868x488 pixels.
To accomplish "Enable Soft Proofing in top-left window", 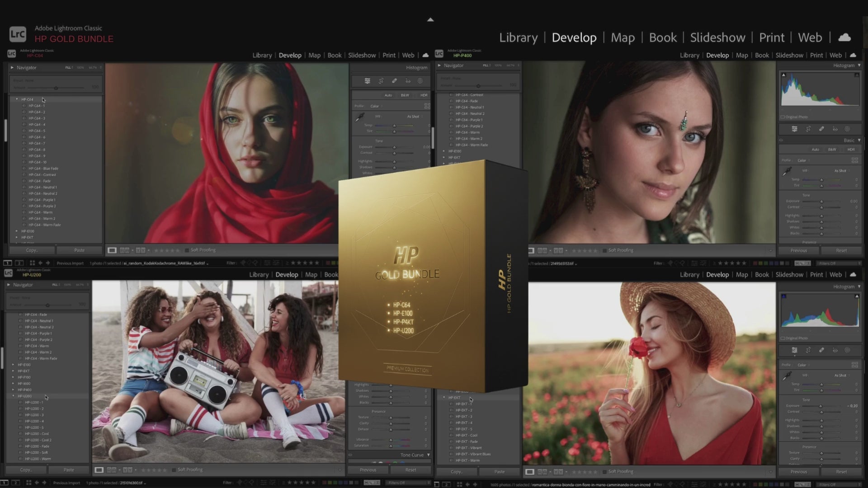I will [187, 250].
